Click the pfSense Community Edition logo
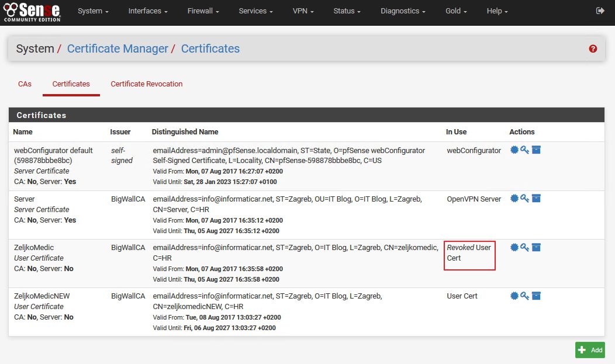Image resolution: width=615 pixels, height=364 pixels. coord(32,12)
